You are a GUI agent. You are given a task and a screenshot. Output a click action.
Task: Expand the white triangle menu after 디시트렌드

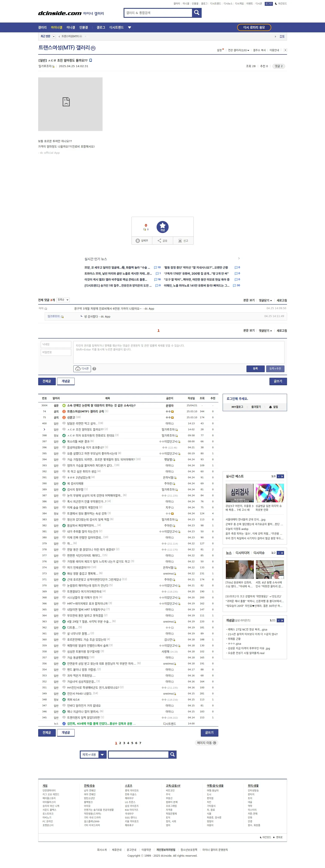pyautogui.click(x=129, y=28)
